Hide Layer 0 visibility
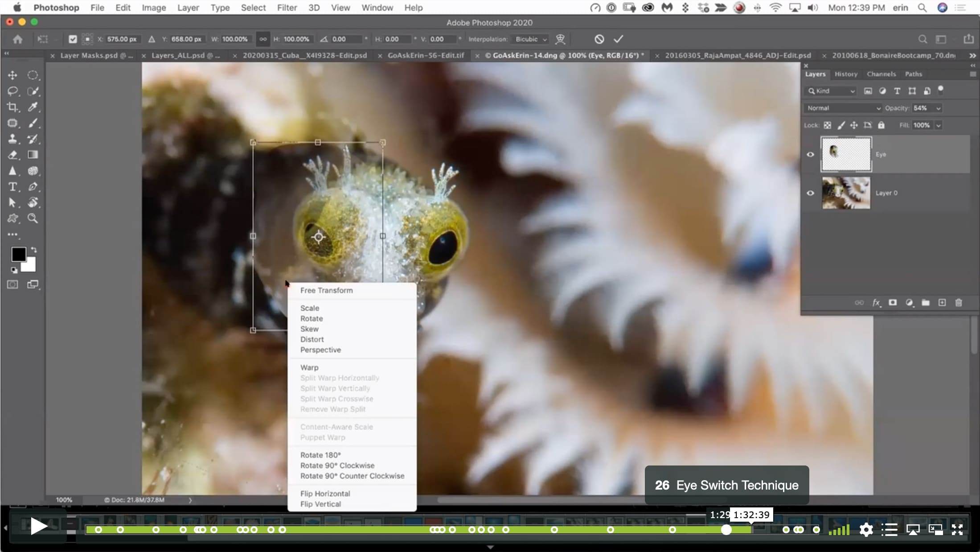The height and width of the screenshot is (552, 980). point(810,193)
